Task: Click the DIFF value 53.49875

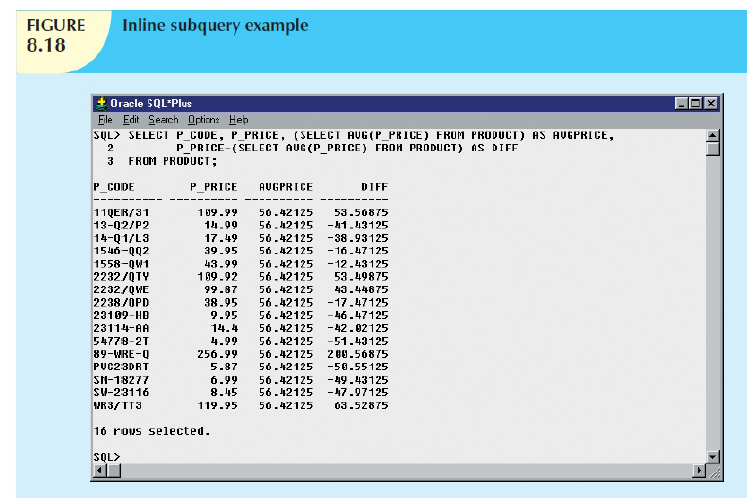Action: (x=361, y=276)
